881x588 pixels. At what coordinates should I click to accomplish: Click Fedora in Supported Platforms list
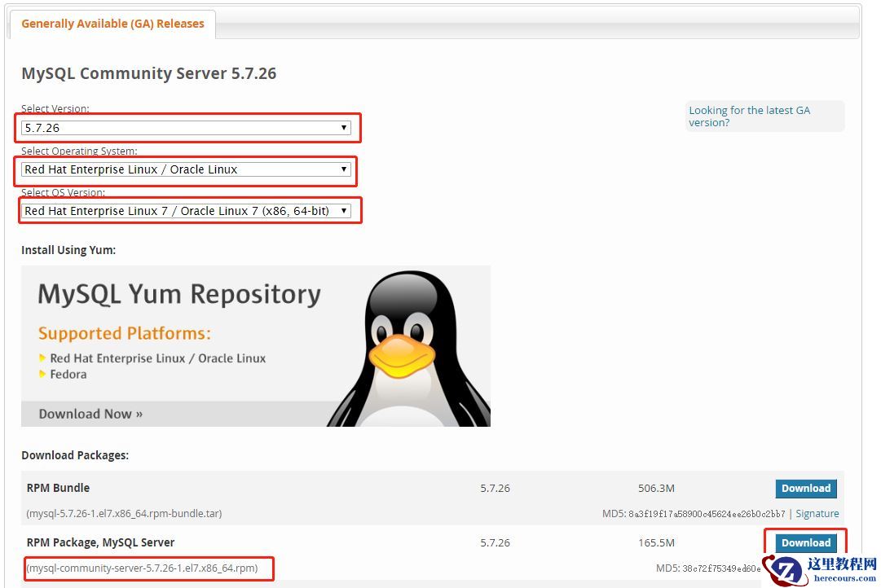pos(68,374)
